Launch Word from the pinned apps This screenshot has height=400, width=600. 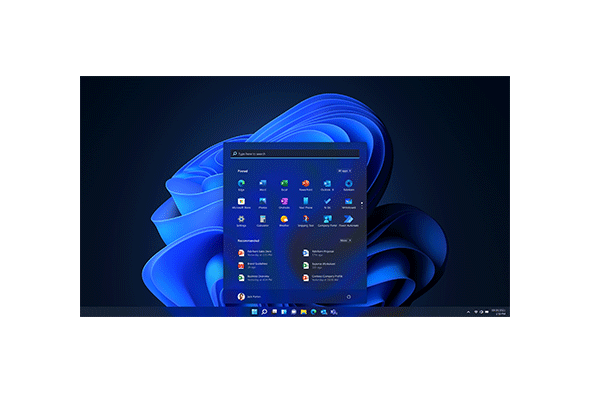262,185
